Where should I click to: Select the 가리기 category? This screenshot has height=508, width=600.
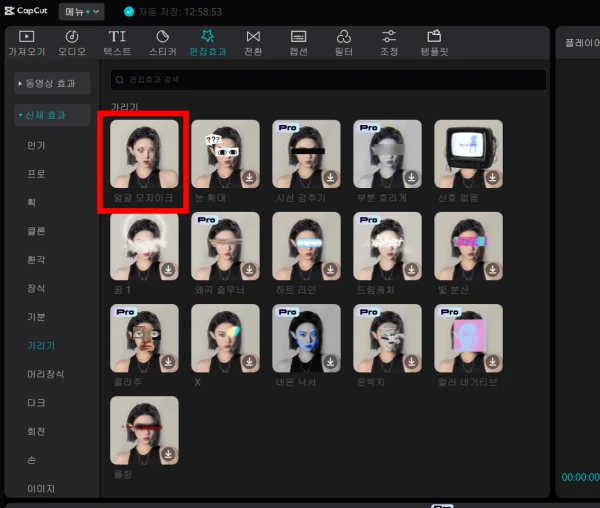click(41, 345)
